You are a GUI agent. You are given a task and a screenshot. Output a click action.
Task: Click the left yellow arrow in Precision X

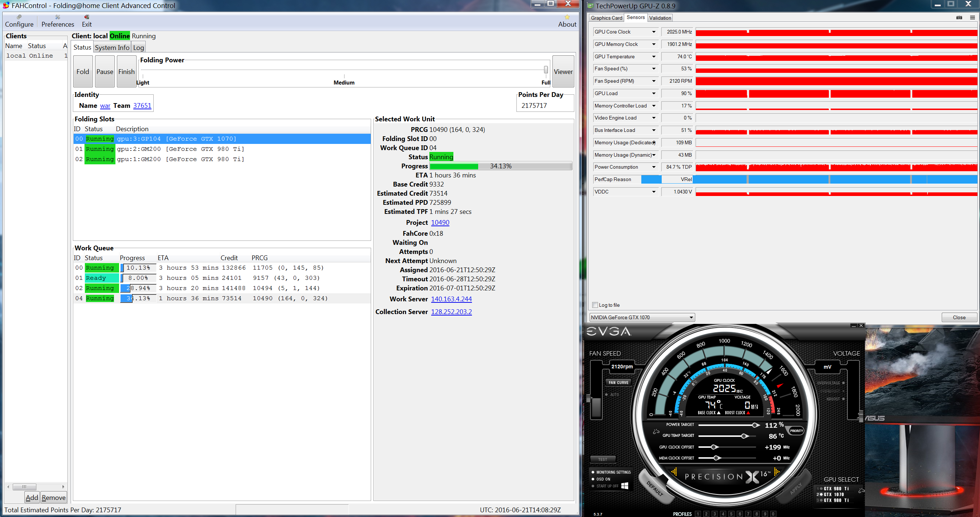click(x=674, y=472)
